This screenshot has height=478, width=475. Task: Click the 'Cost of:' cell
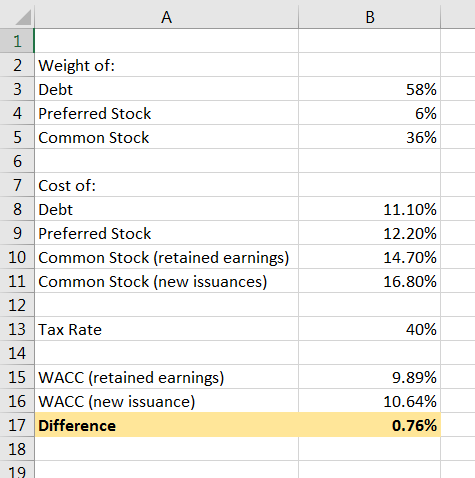pyautogui.click(x=166, y=185)
